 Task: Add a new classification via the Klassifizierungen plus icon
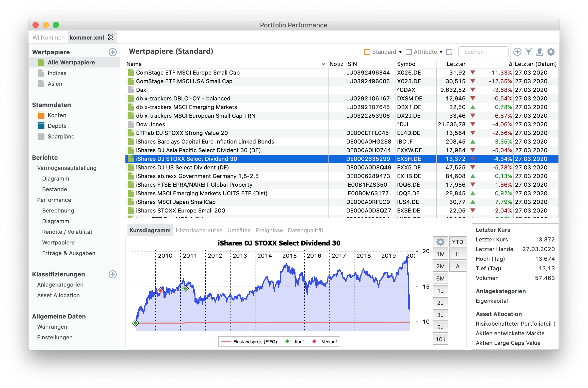[113, 274]
